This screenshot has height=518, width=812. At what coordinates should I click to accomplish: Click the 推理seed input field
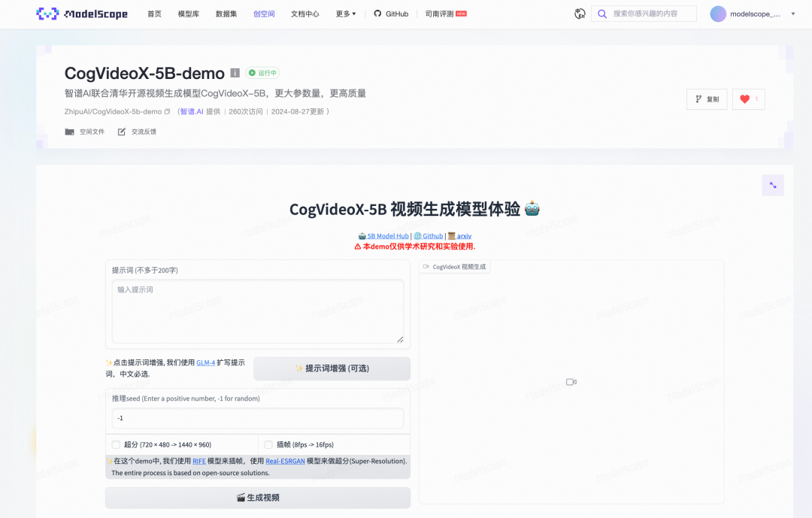258,418
